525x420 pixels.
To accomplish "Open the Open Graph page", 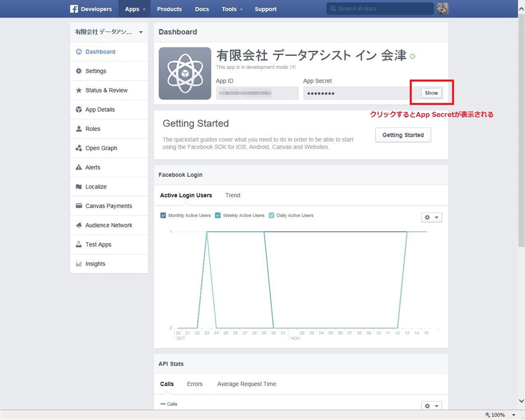I will 109,148.
